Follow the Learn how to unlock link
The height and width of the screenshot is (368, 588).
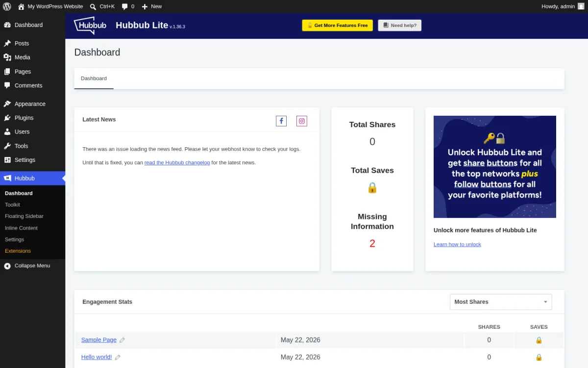(x=457, y=244)
